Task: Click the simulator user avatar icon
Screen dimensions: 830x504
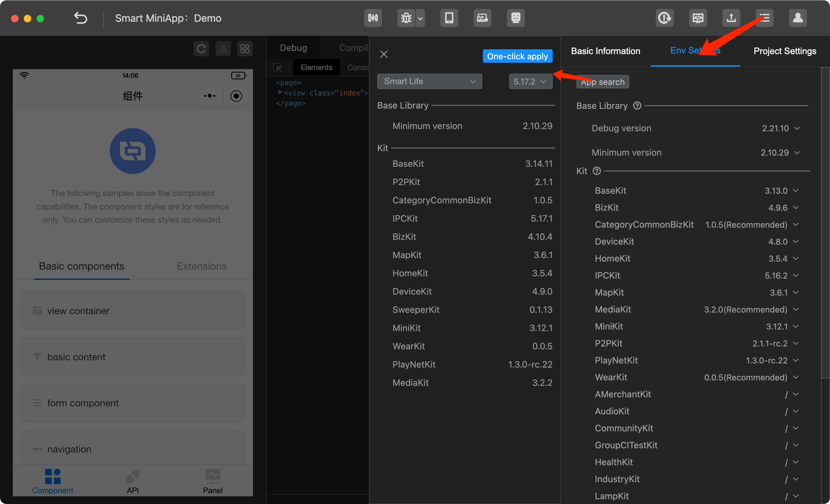Action: [223, 49]
